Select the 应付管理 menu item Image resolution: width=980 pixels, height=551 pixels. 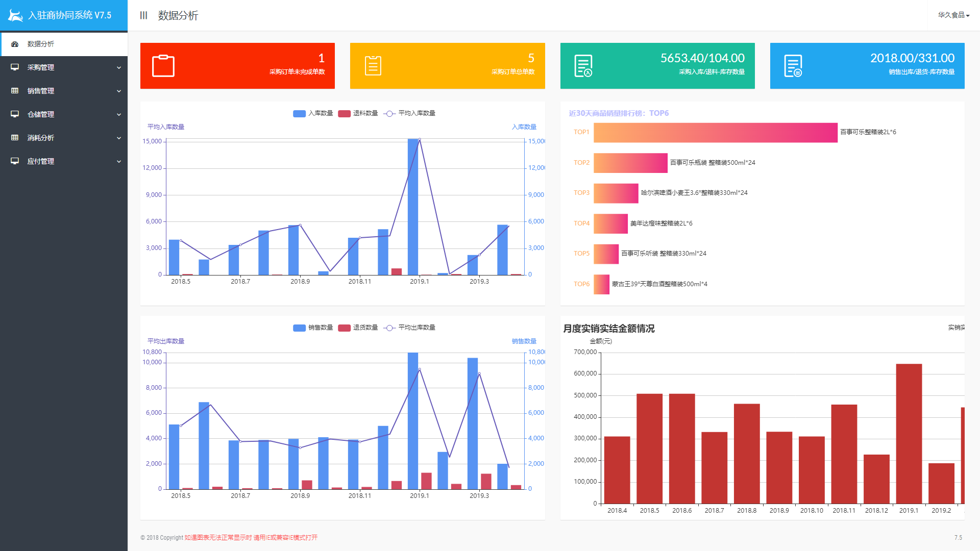point(41,161)
